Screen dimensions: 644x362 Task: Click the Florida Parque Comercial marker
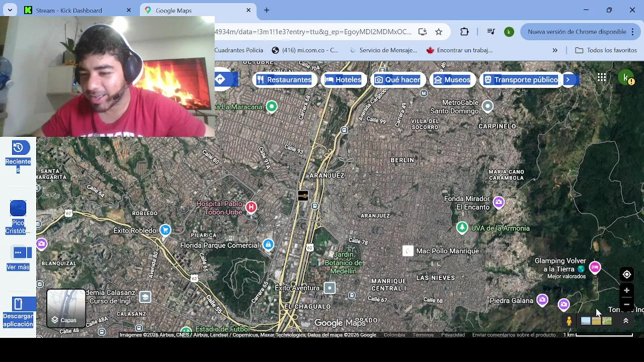pos(268,245)
